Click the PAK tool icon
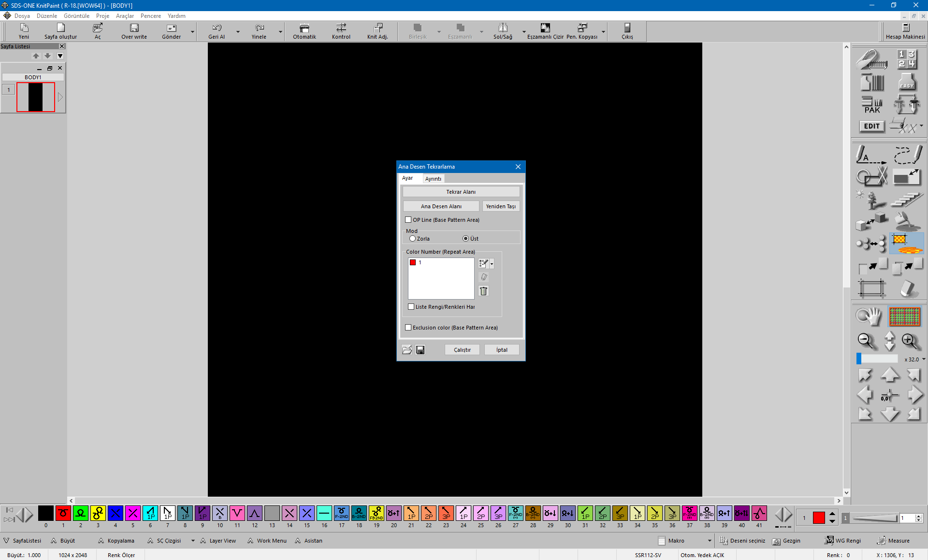The image size is (928, 560). point(872,104)
